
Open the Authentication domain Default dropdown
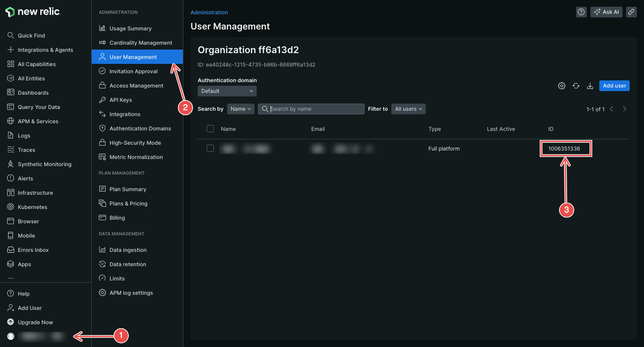pyautogui.click(x=227, y=91)
